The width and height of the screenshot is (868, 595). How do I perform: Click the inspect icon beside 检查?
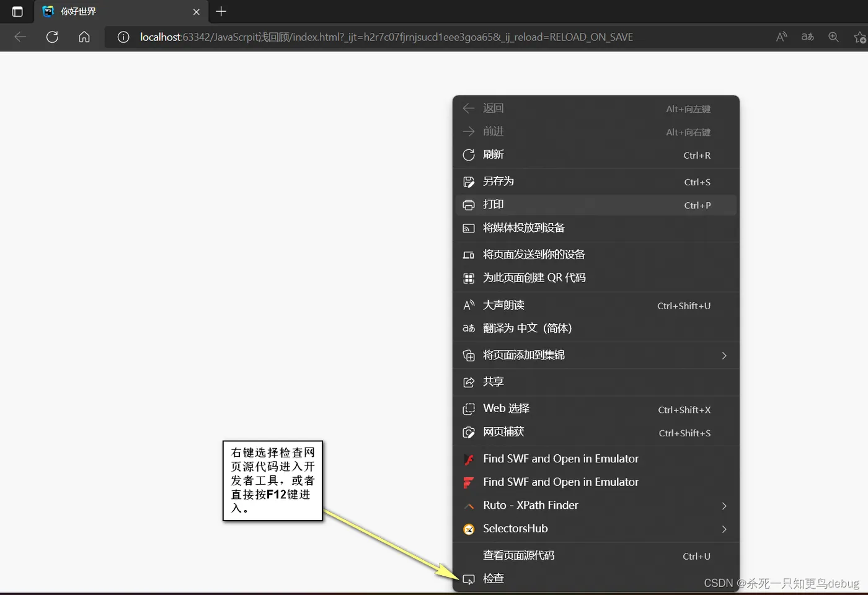point(469,580)
